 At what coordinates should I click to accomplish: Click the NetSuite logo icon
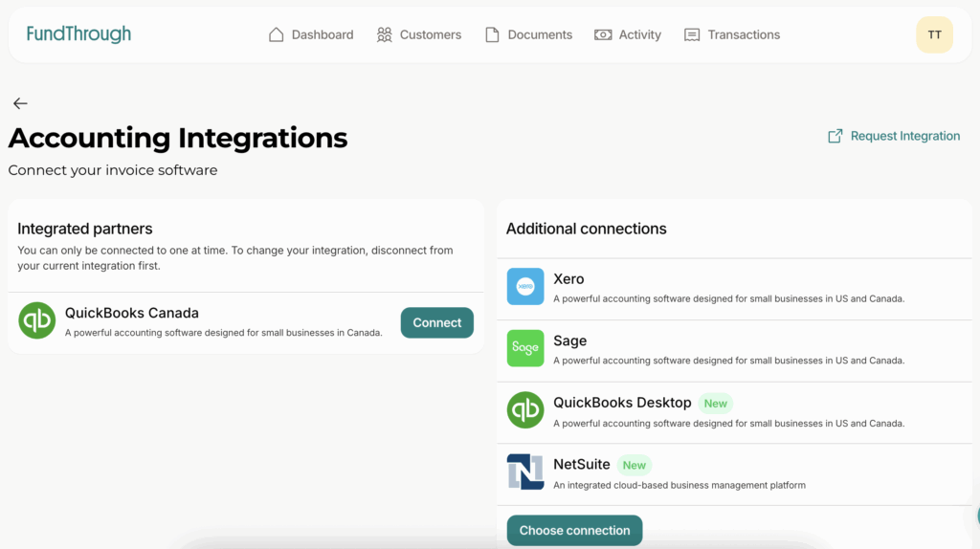525,472
